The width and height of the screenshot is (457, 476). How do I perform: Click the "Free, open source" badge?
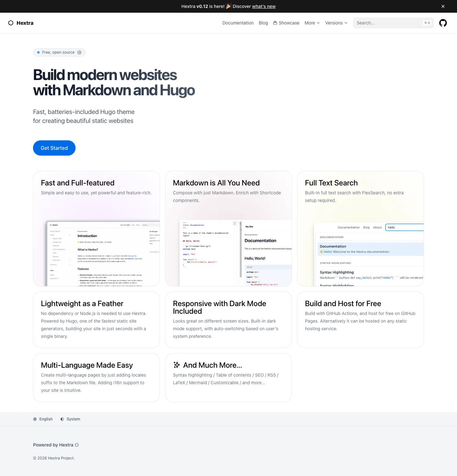[x=59, y=52]
